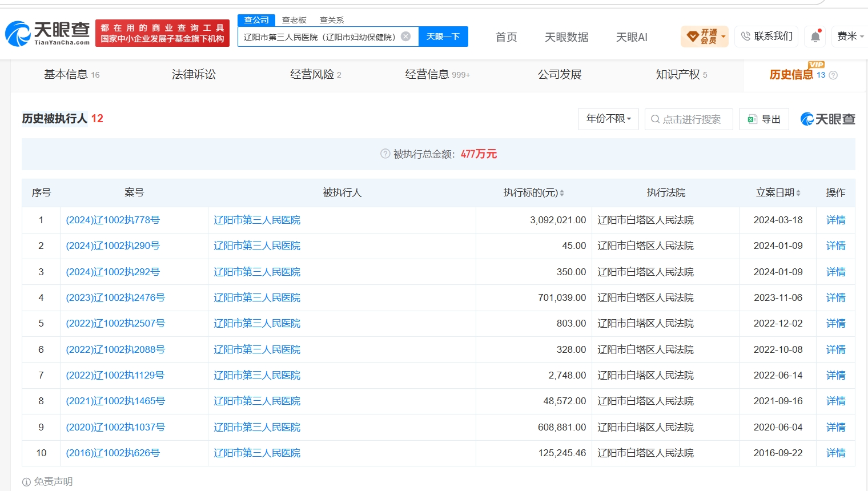Click 辽阳市第三人民医院 in row 5
Screen dimensions: 868x491
[257, 323]
